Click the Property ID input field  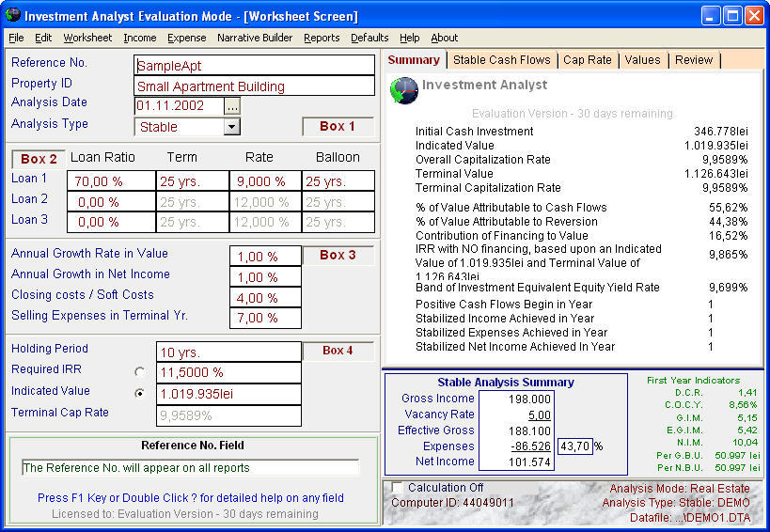[x=254, y=86]
